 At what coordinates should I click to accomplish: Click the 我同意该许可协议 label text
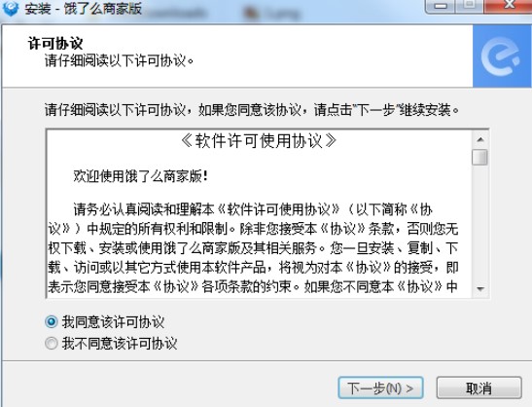pyautogui.click(x=113, y=321)
